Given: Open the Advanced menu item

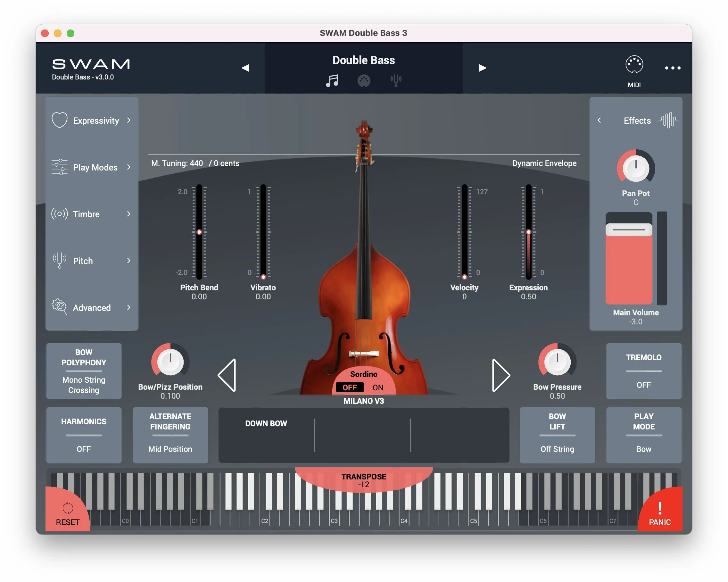Looking at the screenshot, I should [92, 308].
